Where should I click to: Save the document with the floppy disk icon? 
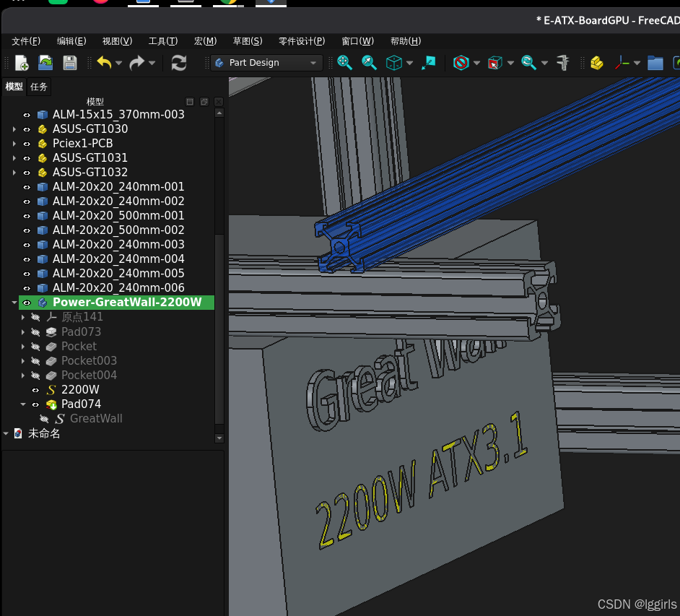70,63
